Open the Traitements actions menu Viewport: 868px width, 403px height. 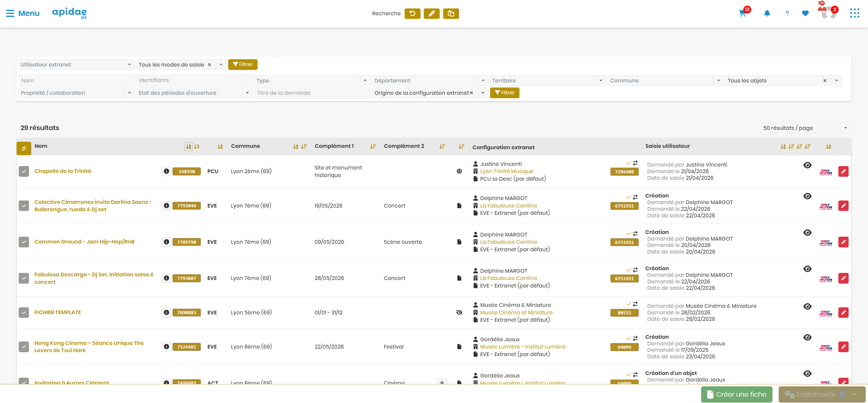pos(821,394)
